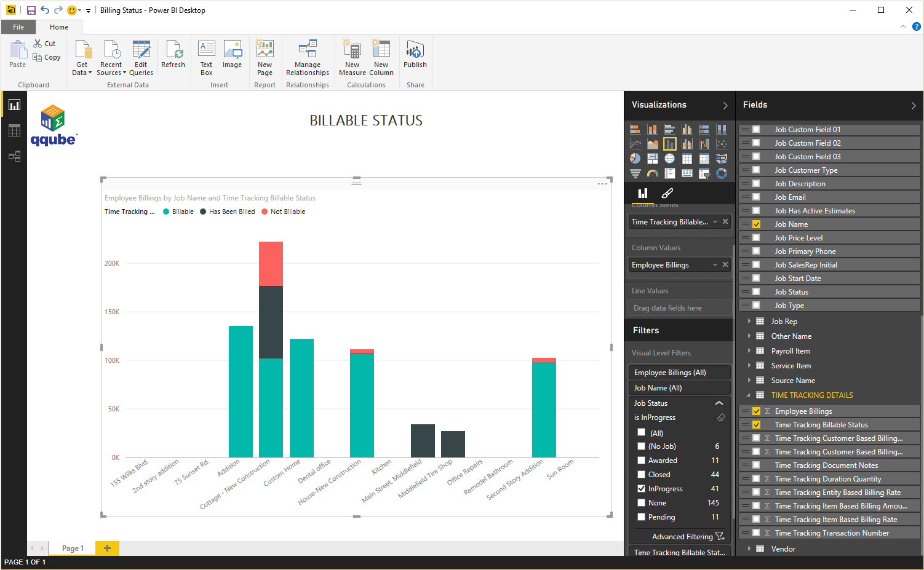The width and height of the screenshot is (924, 570).
Task: Remove Employee Billings from Column Values
Action: (725, 265)
